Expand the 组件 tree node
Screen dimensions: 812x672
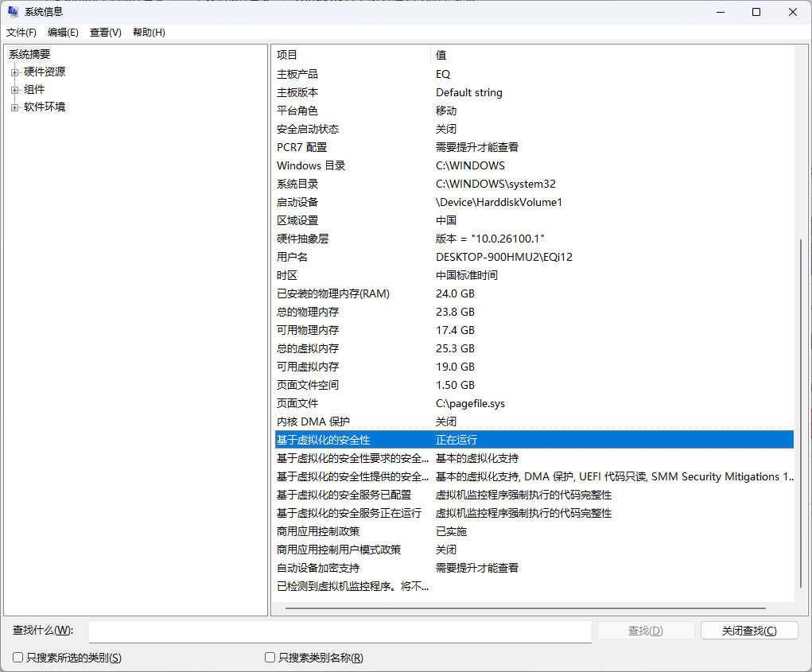tap(14, 88)
